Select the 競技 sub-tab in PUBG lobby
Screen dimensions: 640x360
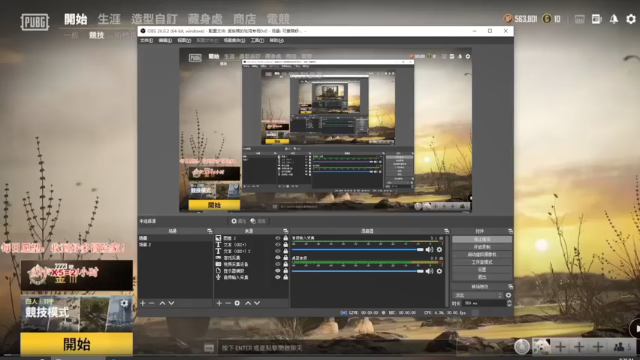click(x=97, y=35)
